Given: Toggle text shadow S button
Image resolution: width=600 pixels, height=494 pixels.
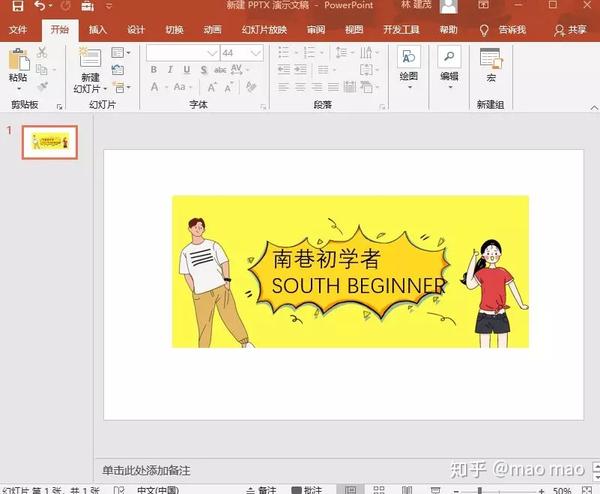Looking at the screenshot, I should (x=204, y=70).
